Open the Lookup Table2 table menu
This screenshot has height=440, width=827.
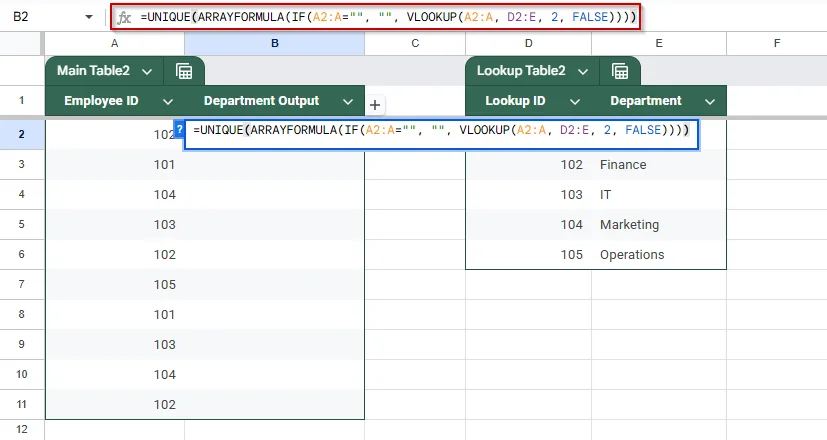coord(583,71)
